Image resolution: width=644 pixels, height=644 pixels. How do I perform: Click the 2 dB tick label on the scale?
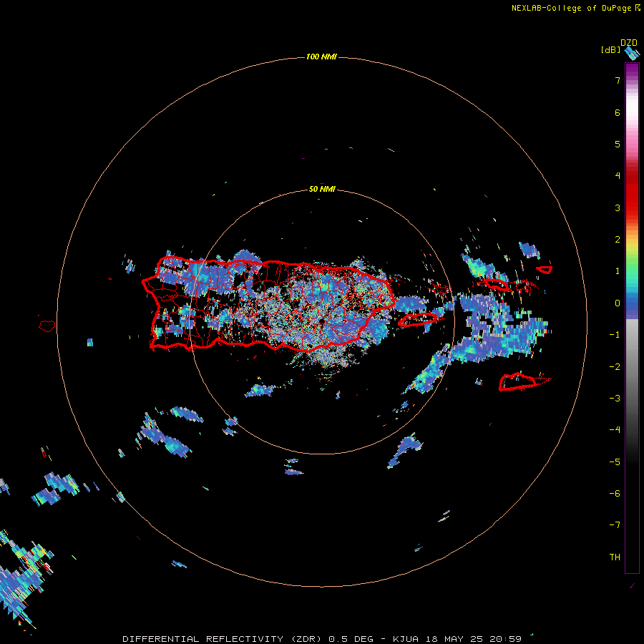[618, 240]
